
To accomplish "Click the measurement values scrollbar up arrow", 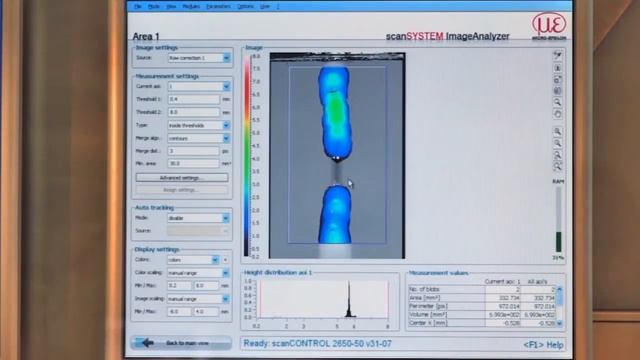I will 560,289.
